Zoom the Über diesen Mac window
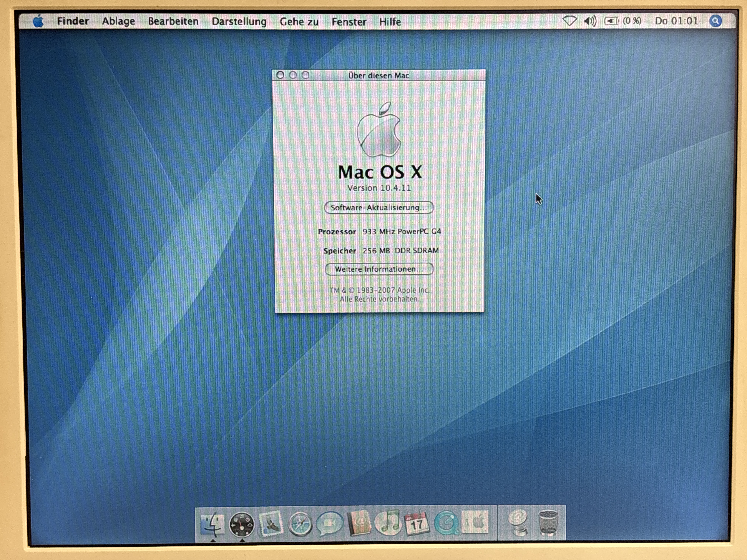This screenshot has width=747, height=560. (x=305, y=75)
